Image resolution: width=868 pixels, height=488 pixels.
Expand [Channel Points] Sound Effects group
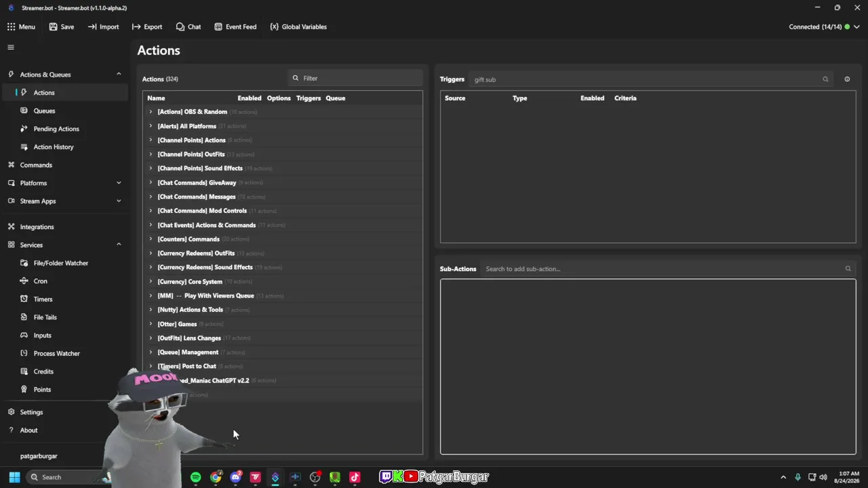click(151, 168)
